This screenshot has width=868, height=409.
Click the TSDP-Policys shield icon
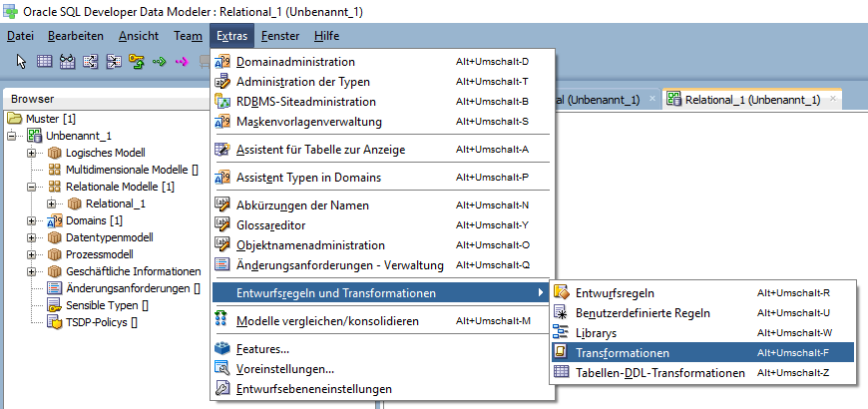(54, 322)
